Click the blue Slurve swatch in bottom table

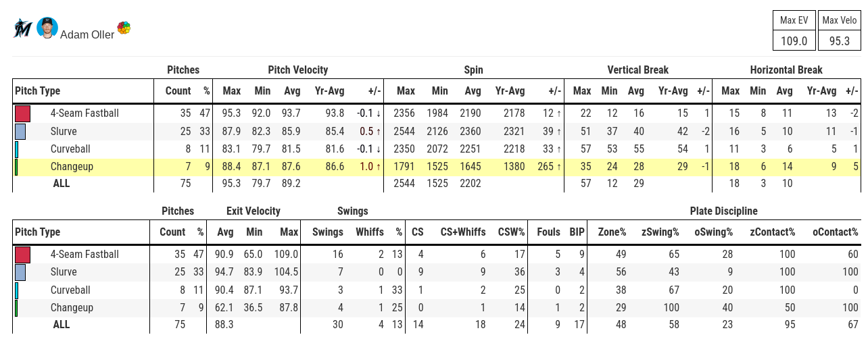(x=20, y=272)
